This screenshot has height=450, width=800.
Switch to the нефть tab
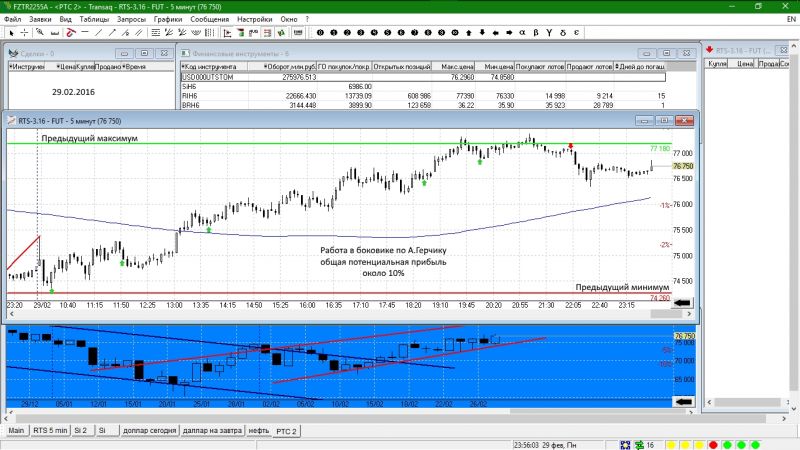(x=259, y=430)
